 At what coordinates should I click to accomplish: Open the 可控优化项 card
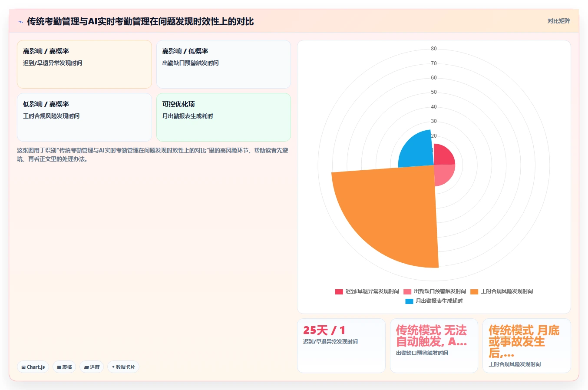tap(224, 117)
